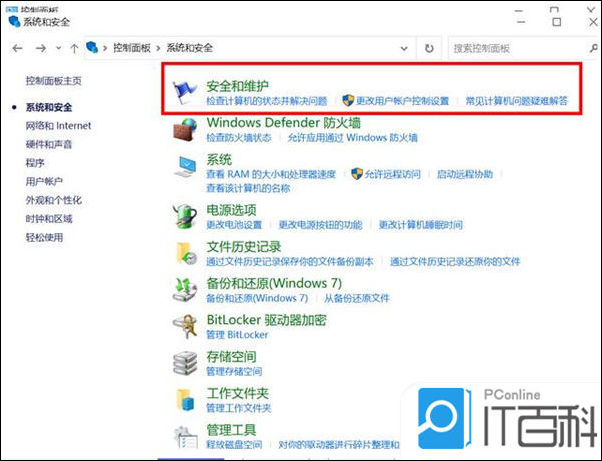
Task: Open the 文件历史记录 heading
Action: 243,247
